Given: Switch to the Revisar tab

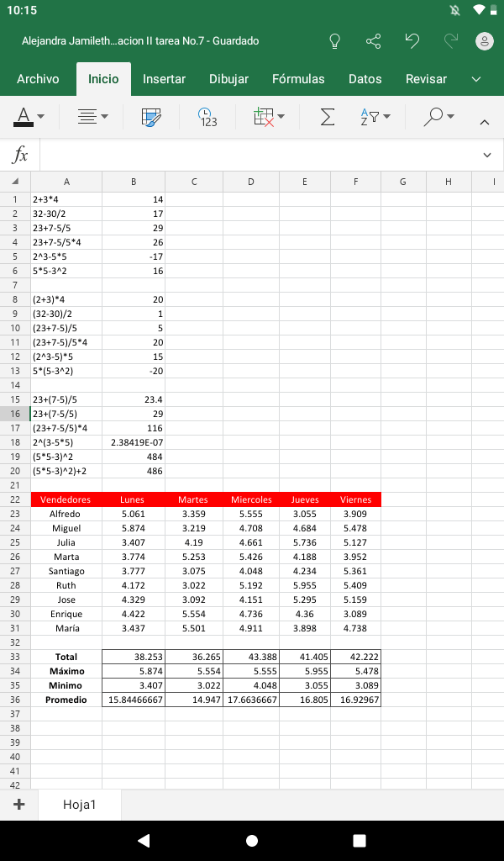Looking at the screenshot, I should tap(426, 79).
